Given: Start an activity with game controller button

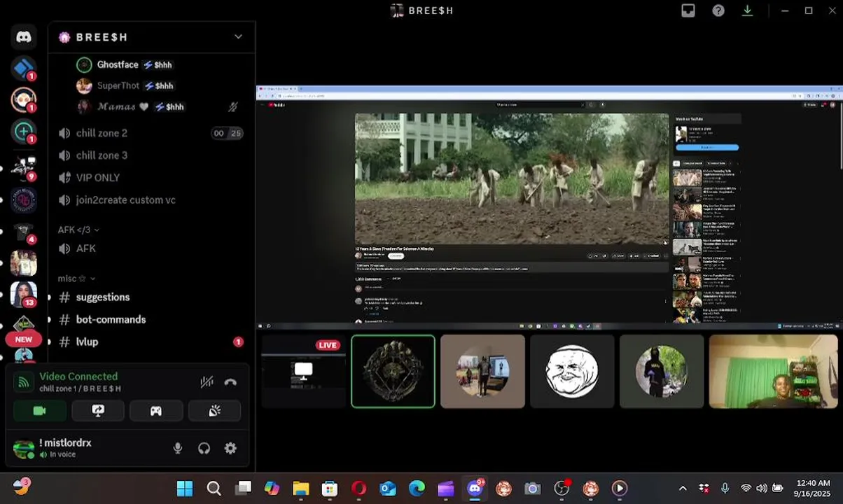Looking at the screenshot, I should [156, 411].
